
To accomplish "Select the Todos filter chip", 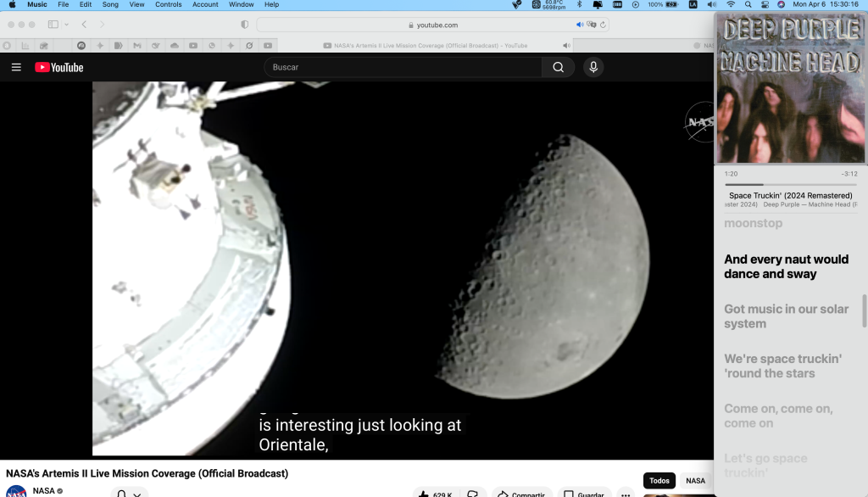I will (x=659, y=481).
